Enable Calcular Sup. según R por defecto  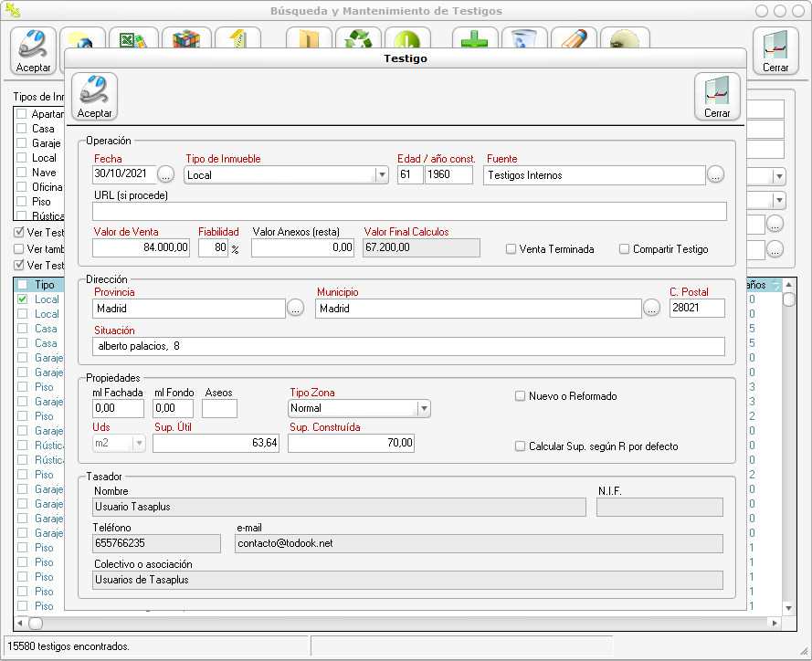pyautogui.click(x=521, y=446)
